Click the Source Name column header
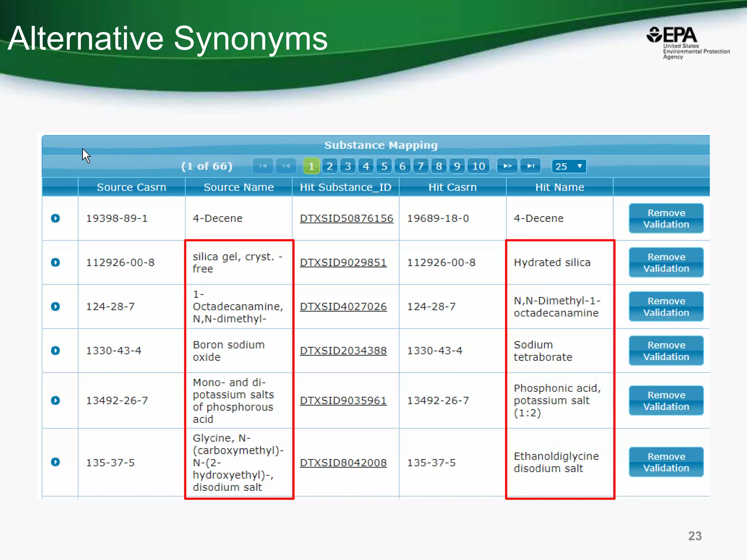This screenshot has height=560, width=747. click(x=239, y=187)
